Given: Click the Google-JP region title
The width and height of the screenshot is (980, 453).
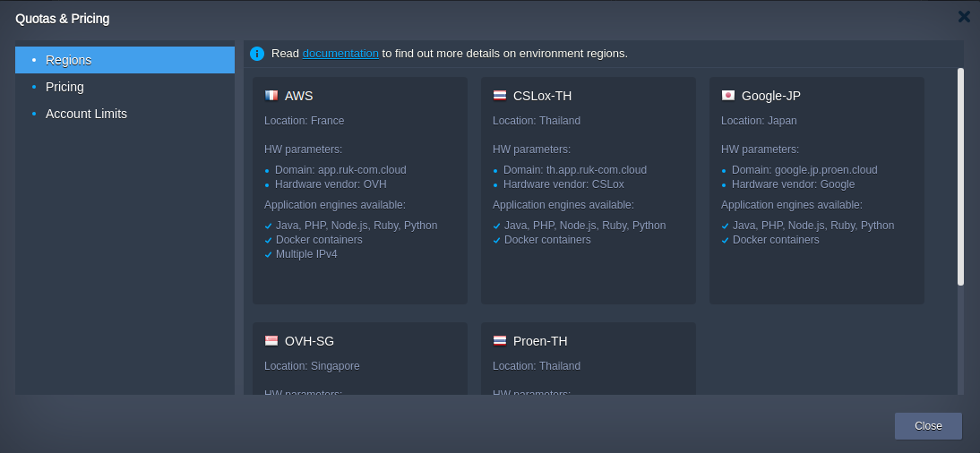Looking at the screenshot, I should pyautogui.click(x=771, y=96).
